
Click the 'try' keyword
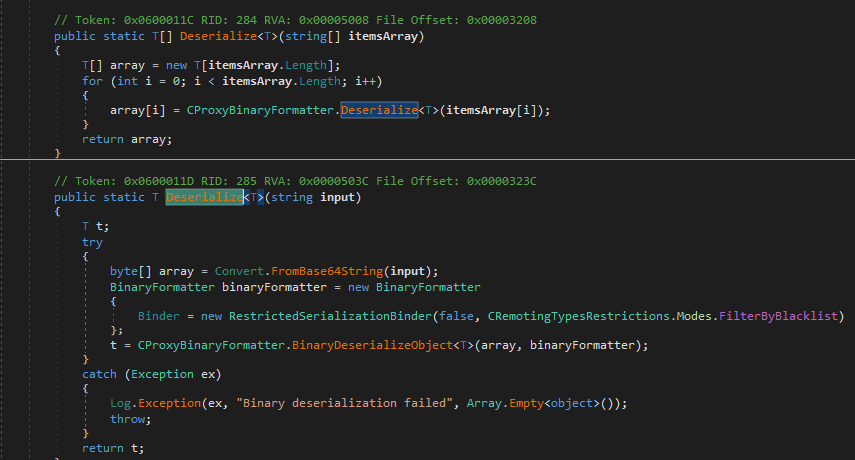coord(92,242)
